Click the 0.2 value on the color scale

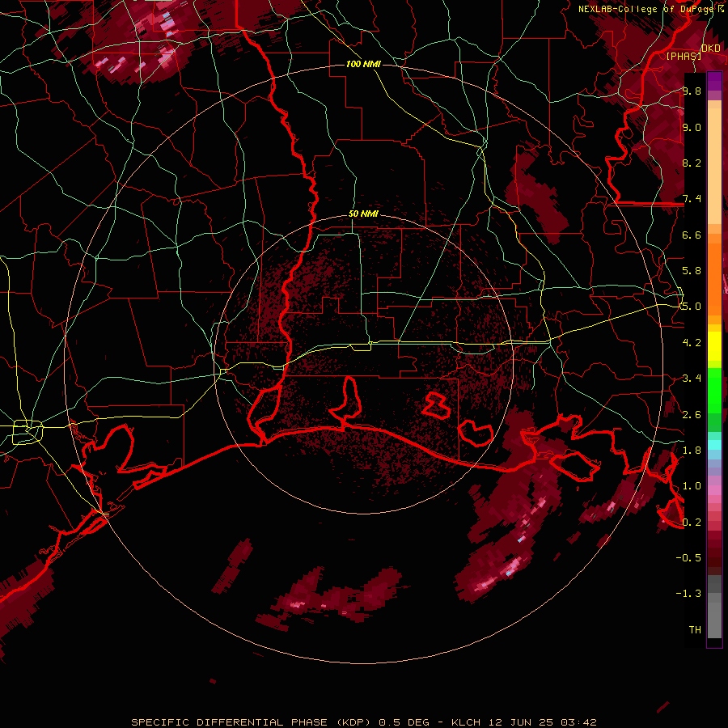[x=692, y=523]
